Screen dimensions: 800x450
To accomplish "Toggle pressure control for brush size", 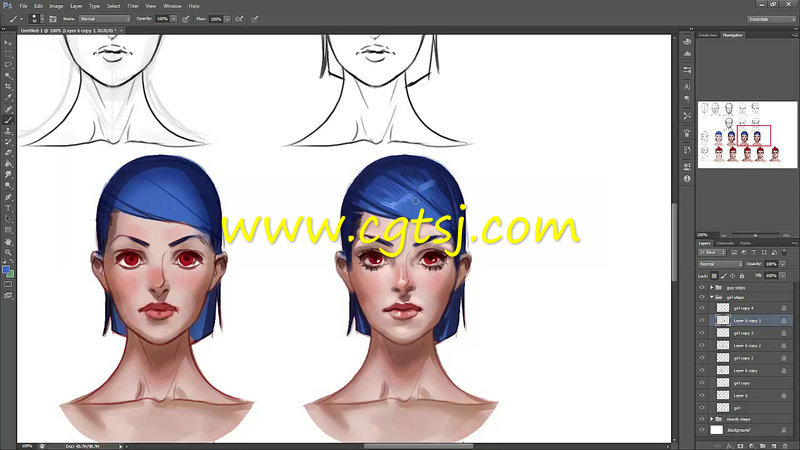I will pyautogui.click(x=255, y=19).
